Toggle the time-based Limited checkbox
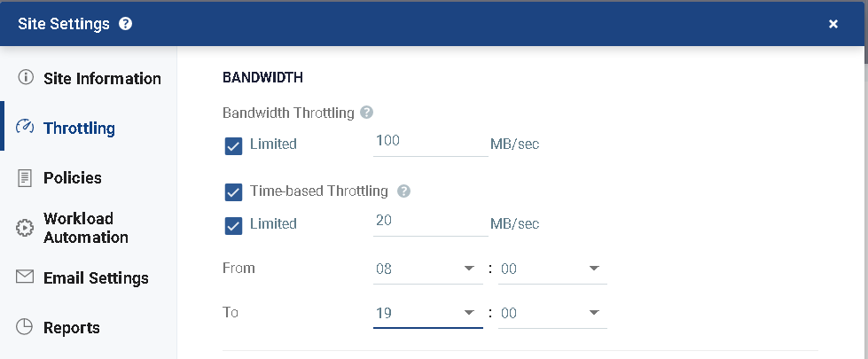The width and height of the screenshot is (868, 359). point(233,226)
